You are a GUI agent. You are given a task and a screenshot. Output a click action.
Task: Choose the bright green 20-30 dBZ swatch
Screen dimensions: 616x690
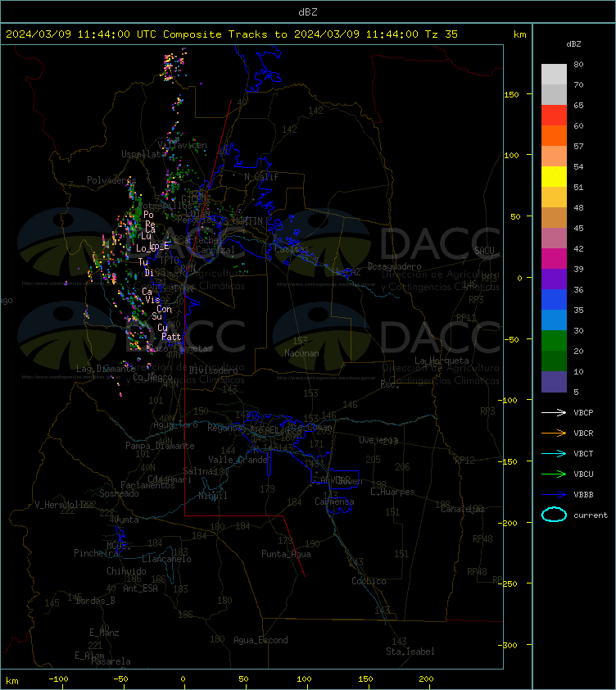click(x=554, y=341)
